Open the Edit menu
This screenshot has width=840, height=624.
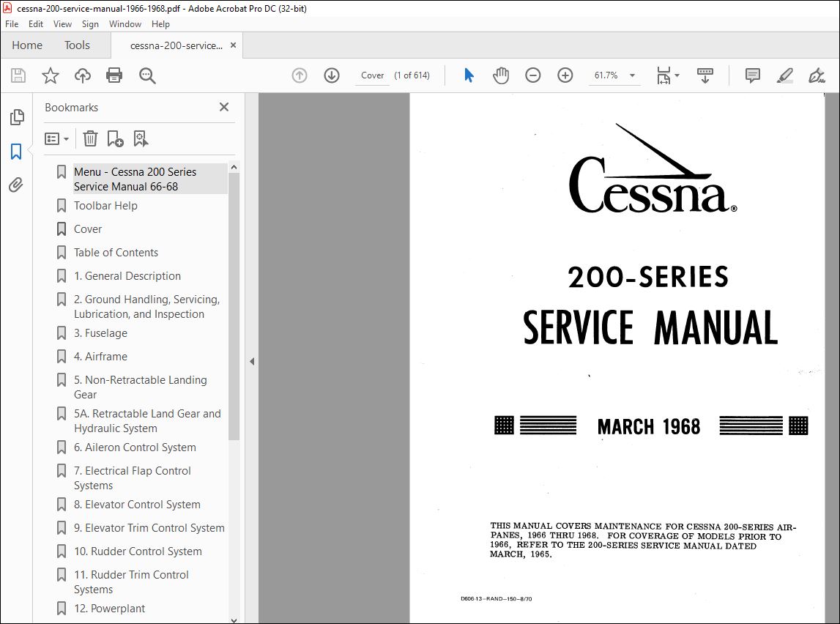[36, 24]
